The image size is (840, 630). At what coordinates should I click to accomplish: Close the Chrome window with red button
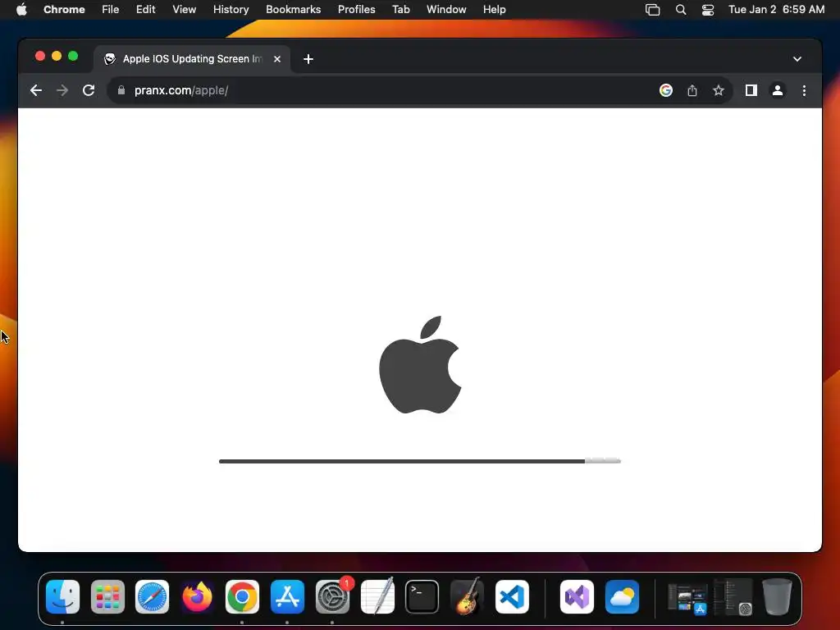[39, 56]
